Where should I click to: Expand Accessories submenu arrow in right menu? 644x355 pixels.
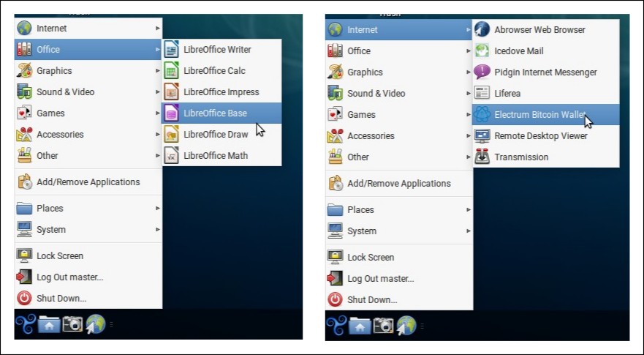click(469, 135)
